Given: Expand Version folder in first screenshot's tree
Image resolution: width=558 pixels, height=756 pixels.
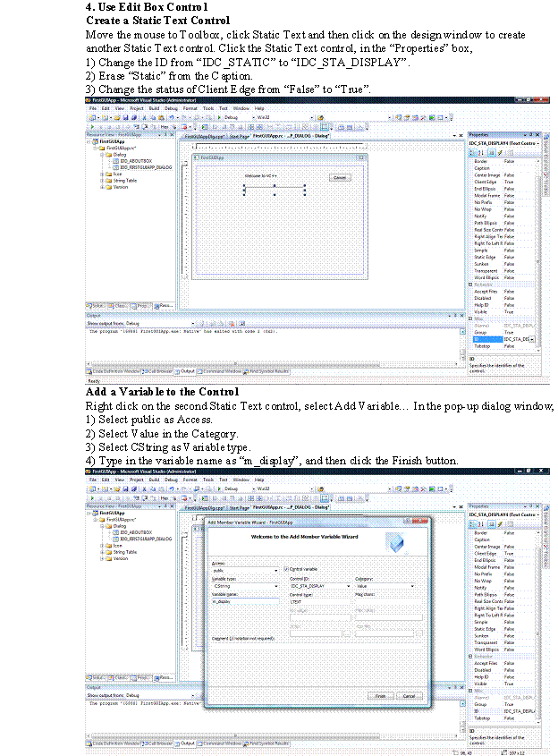Looking at the screenshot, I should tap(102, 187).
